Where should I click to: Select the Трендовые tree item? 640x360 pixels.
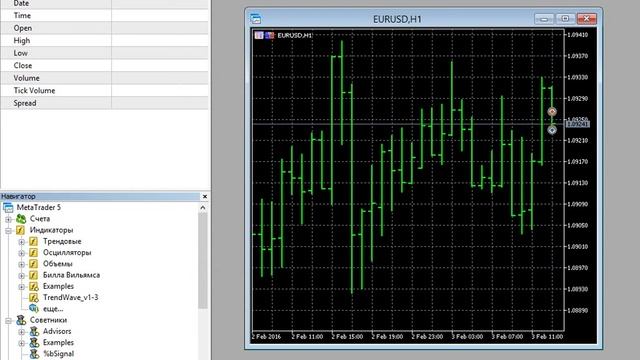(62, 242)
